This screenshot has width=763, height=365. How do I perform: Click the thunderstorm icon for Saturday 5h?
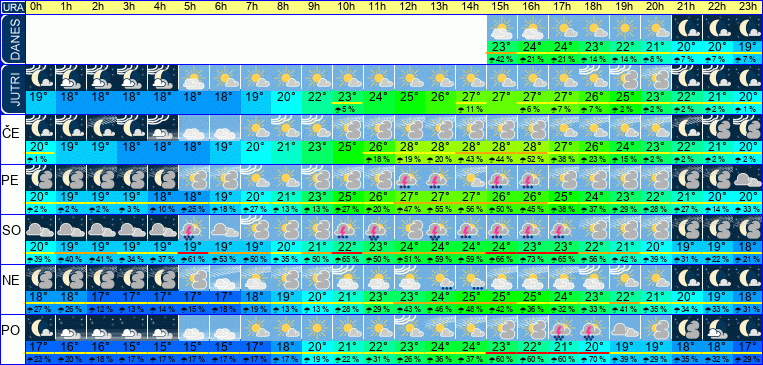pos(194,227)
